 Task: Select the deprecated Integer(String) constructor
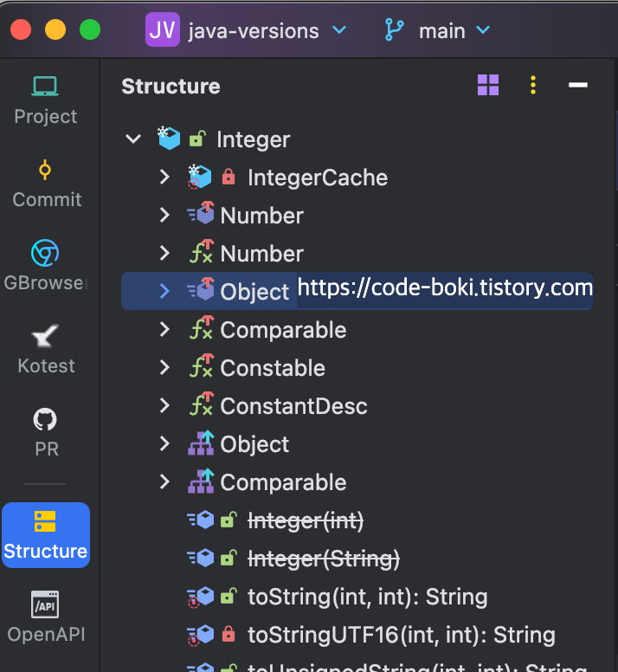pyautogui.click(x=324, y=559)
